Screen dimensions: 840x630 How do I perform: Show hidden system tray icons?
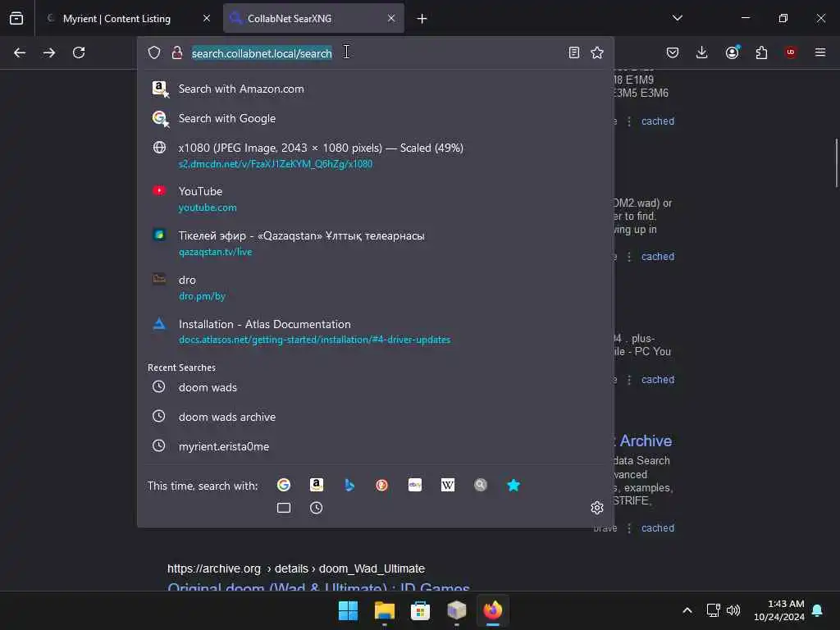[x=687, y=610]
